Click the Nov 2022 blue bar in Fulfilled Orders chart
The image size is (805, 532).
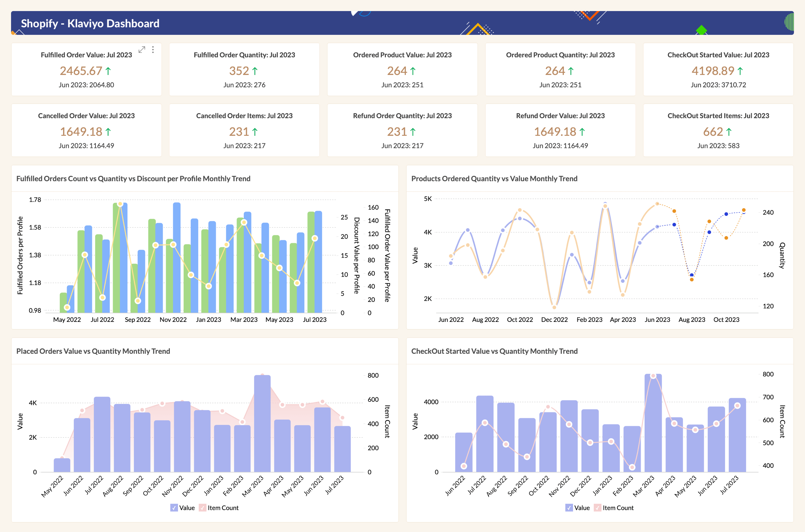tap(177, 257)
